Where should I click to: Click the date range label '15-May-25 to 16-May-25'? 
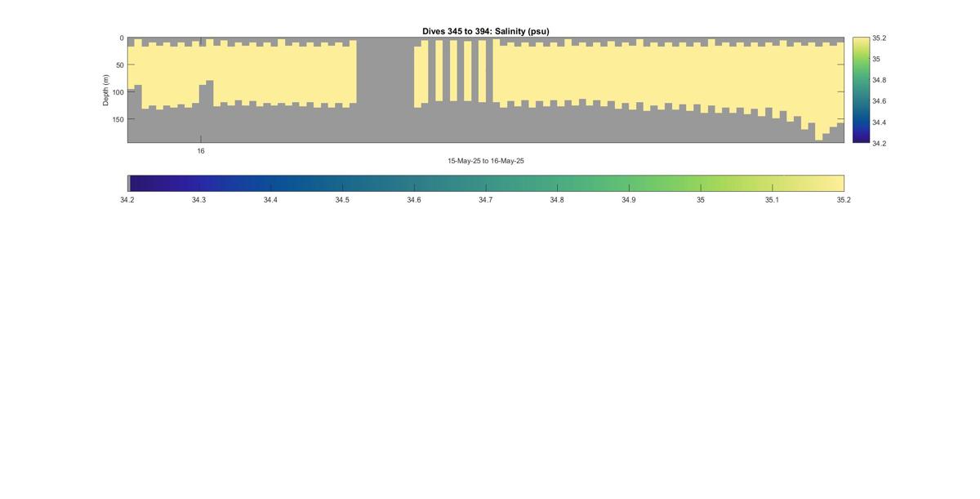tap(486, 161)
